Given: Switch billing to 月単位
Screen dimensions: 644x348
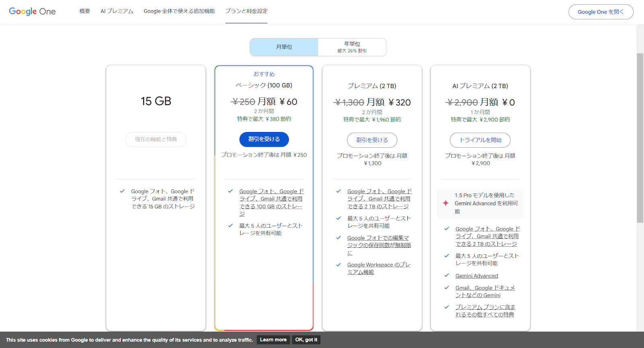Looking at the screenshot, I should point(284,47).
